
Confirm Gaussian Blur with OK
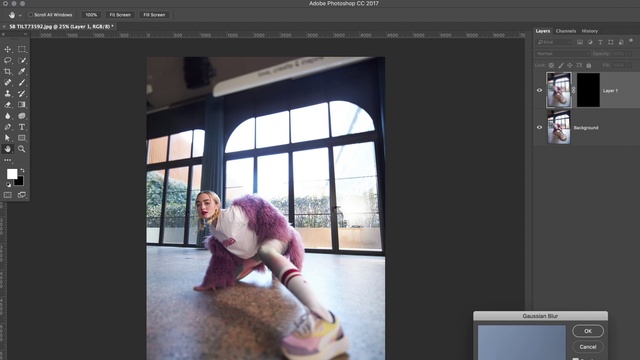click(x=588, y=331)
